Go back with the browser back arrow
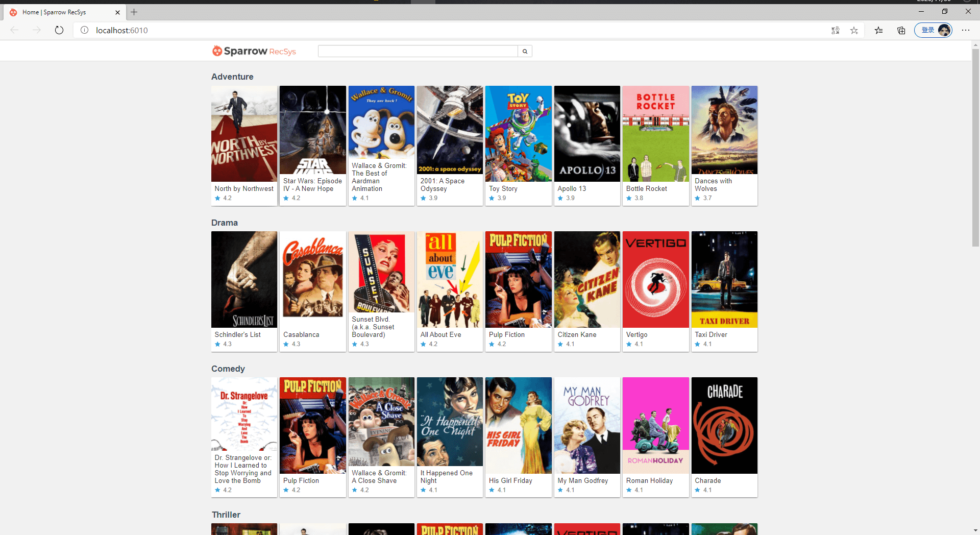Image resolution: width=980 pixels, height=535 pixels. click(x=14, y=30)
